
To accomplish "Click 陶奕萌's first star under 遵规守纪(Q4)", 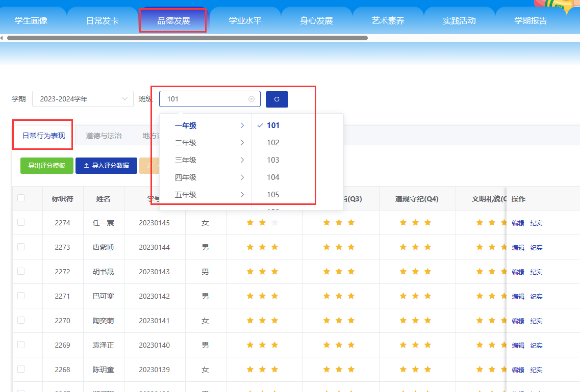I will [403, 320].
